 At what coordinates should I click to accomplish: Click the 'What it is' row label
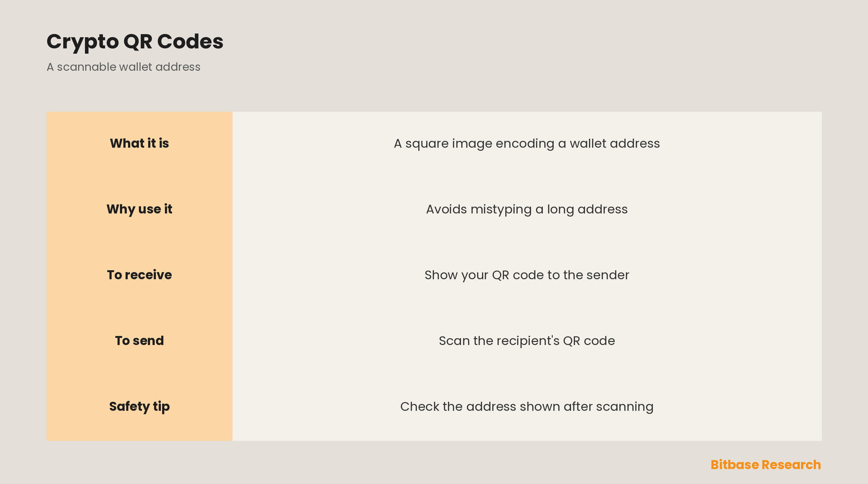point(139,143)
